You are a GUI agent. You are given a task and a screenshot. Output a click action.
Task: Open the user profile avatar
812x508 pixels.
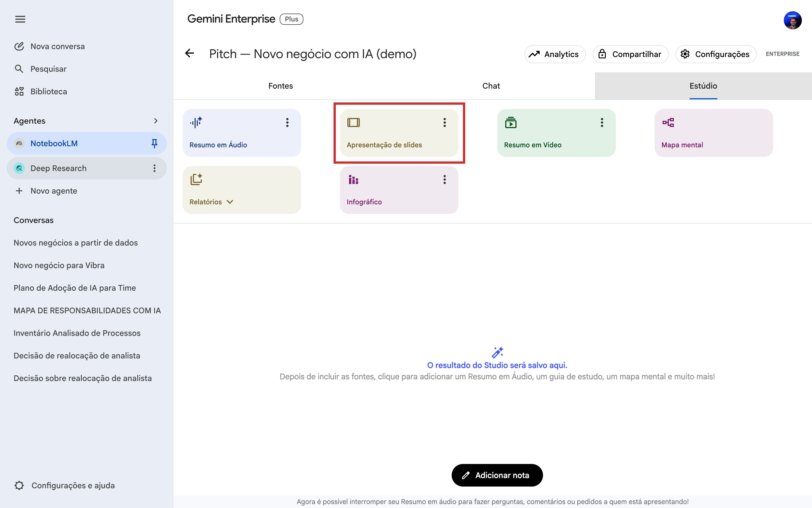tap(793, 20)
